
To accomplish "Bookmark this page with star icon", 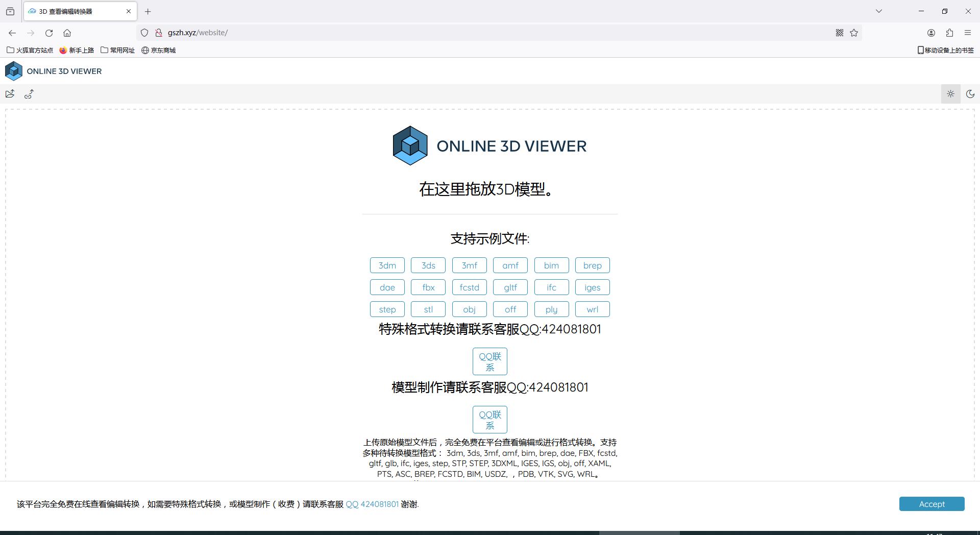I will click(854, 33).
